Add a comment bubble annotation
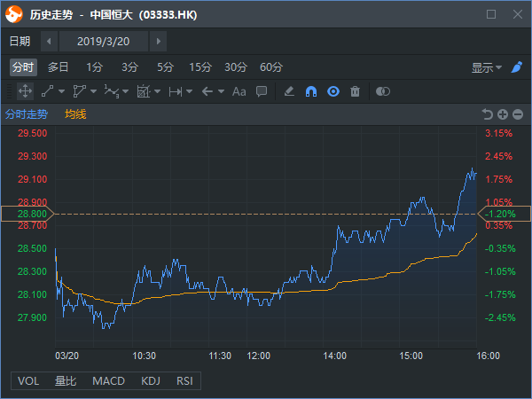The height and width of the screenshot is (399, 532). [x=262, y=91]
